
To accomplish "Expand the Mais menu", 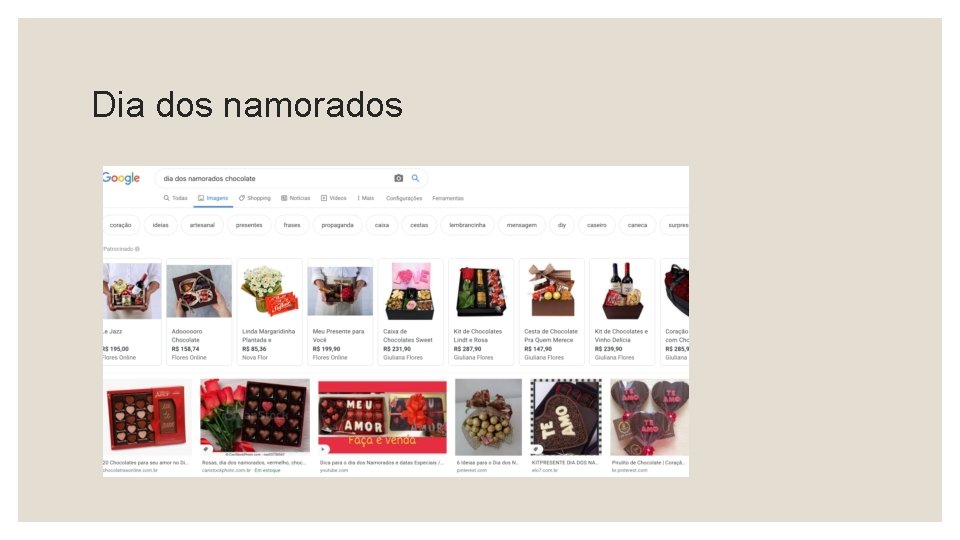I will 366,198.
